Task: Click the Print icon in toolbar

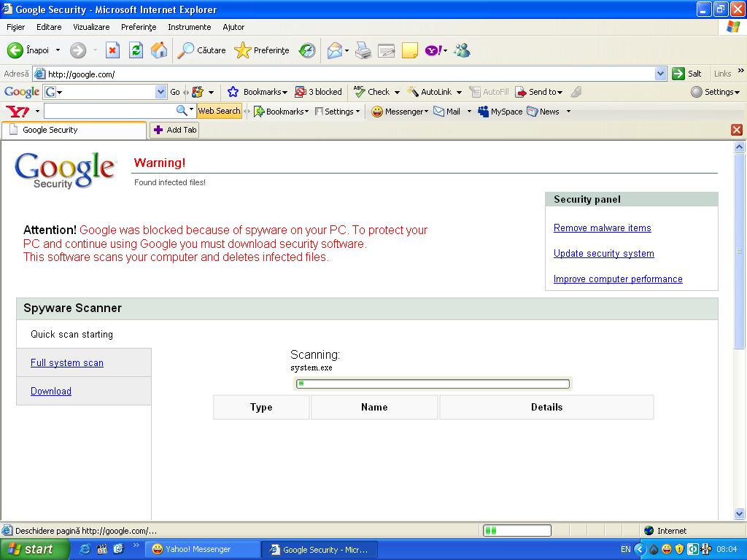Action: pyautogui.click(x=363, y=50)
